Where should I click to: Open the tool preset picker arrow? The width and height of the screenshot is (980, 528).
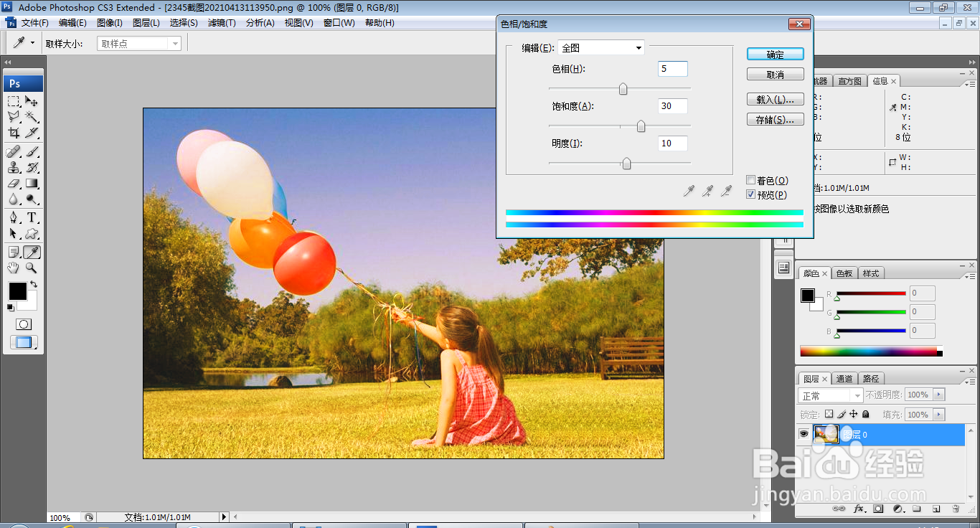point(32,43)
